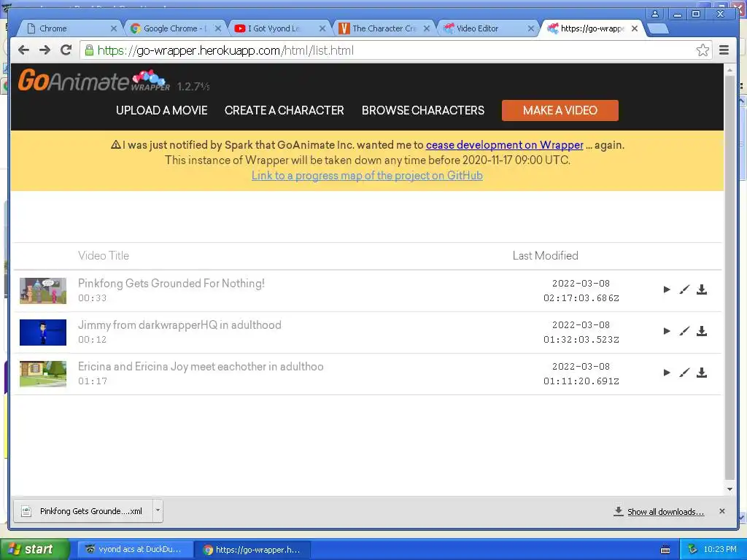Screen dimensions: 747x560
Task: Click green padlock security icon
Action: tap(89, 50)
